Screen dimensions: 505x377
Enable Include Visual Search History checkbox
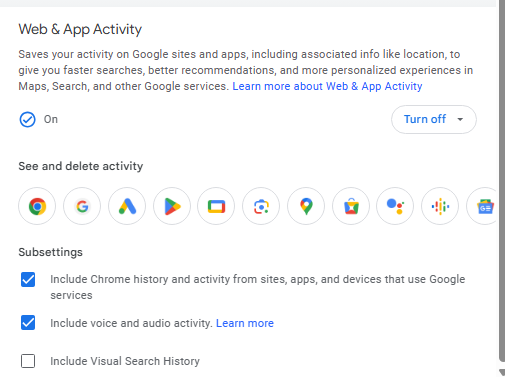point(28,361)
